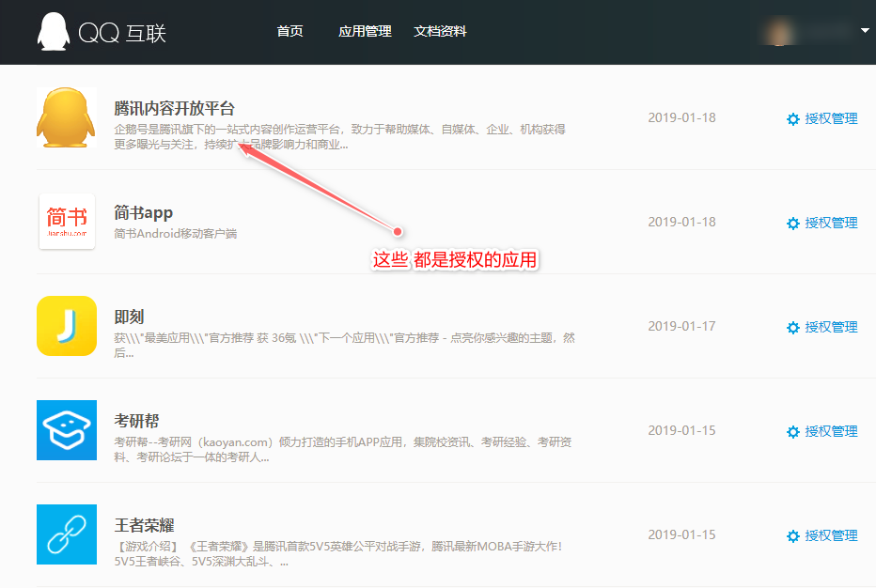
Task: Click the 简书 app thumbnail icon
Action: point(66,222)
